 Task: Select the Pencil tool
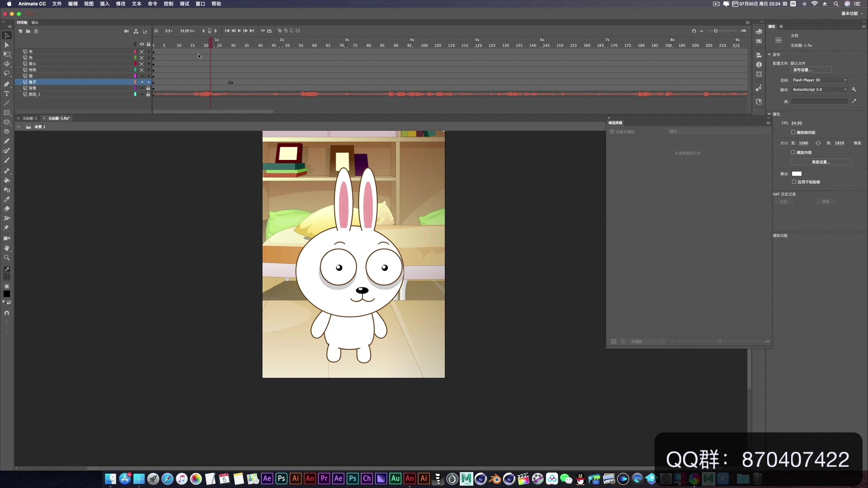click(7, 141)
